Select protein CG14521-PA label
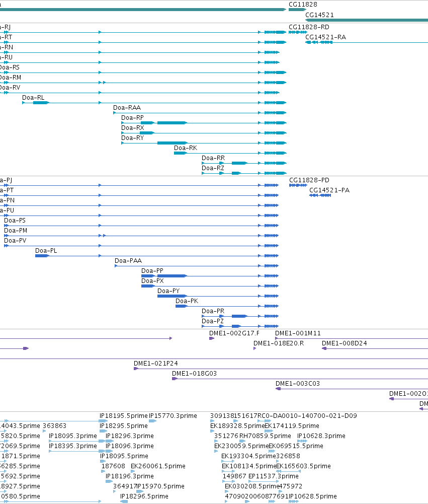Viewport: 428px width, 504px height. click(329, 190)
